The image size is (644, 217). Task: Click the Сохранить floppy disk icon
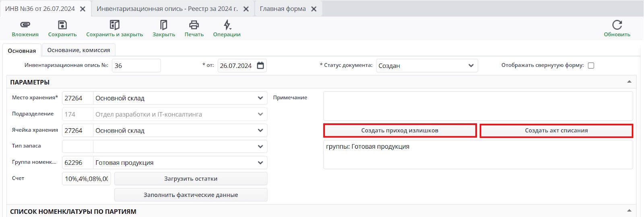62,25
